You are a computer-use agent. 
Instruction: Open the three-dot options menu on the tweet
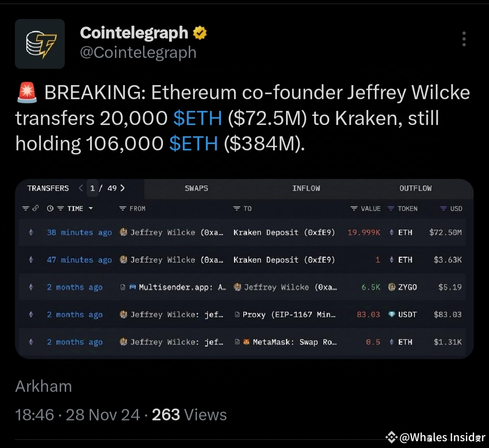pyautogui.click(x=464, y=39)
